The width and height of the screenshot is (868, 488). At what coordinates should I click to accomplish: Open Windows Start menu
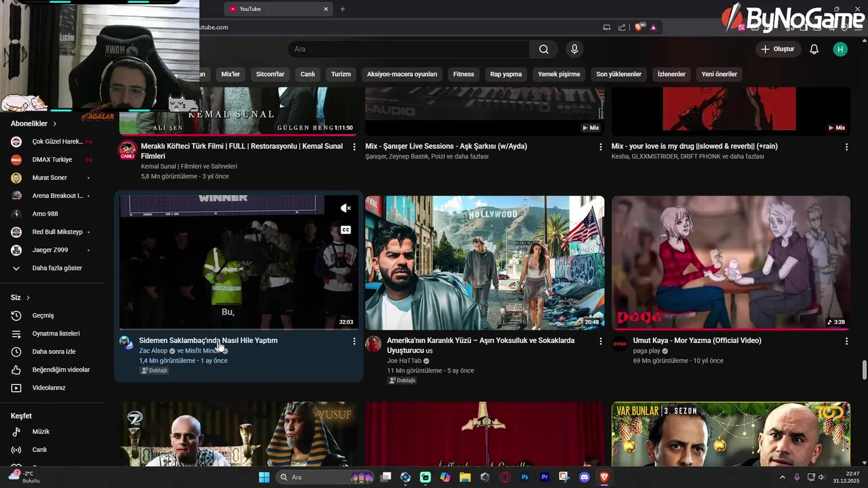(x=264, y=477)
